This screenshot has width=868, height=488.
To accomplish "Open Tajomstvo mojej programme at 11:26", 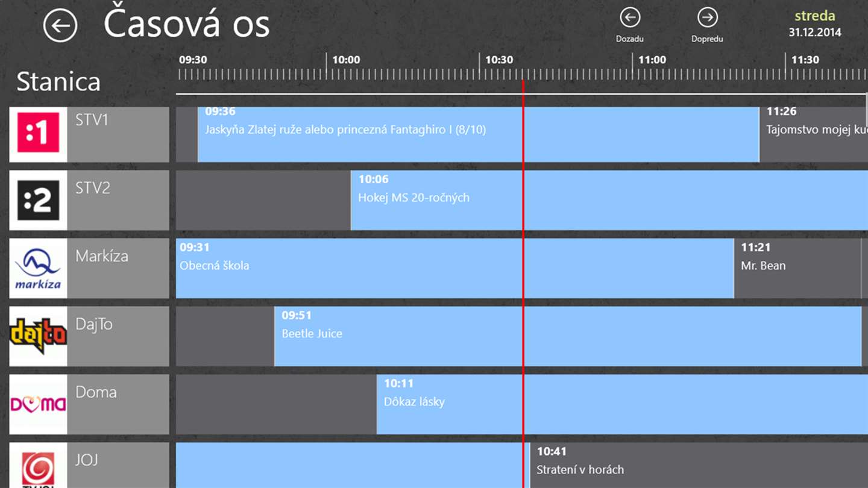I will (x=814, y=134).
